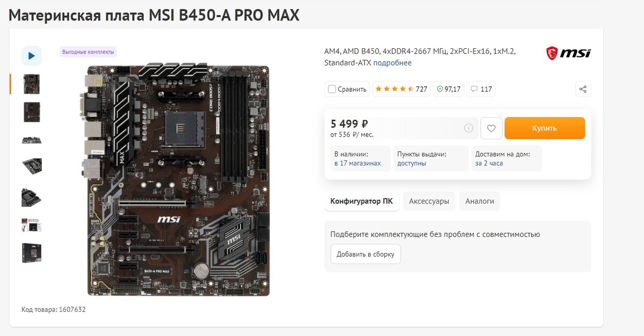Open the подробнее specifications link
Screen dimensions: 644x336
[392, 63]
